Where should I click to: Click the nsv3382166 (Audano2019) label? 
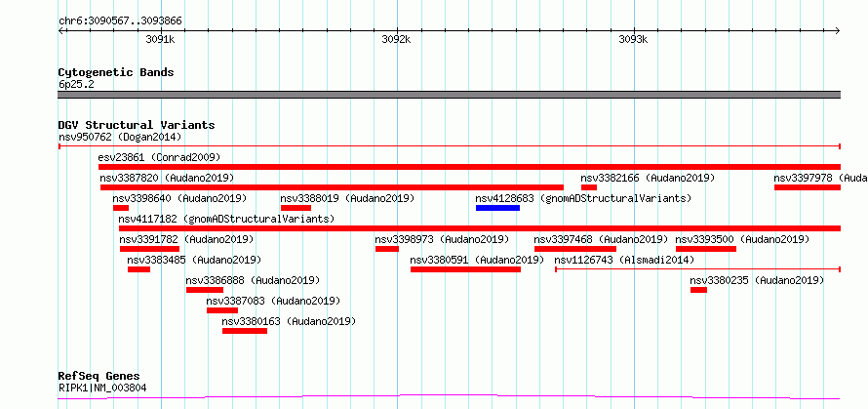648,178
